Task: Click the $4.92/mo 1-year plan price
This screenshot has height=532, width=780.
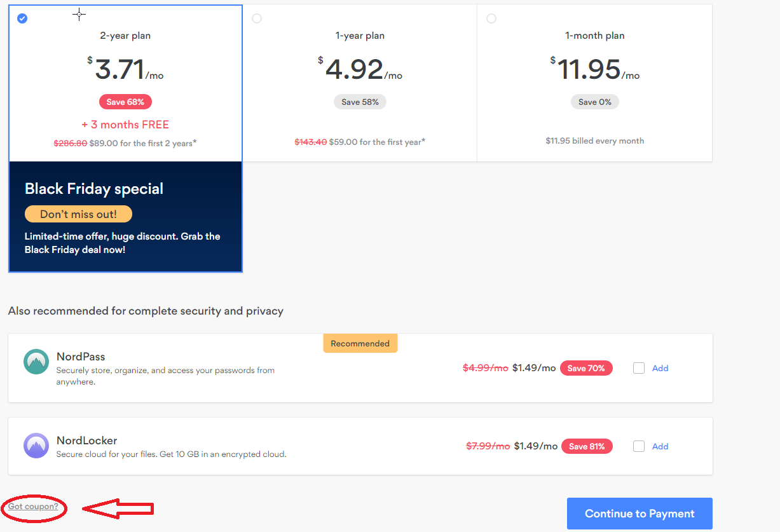Action: click(x=360, y=69)
